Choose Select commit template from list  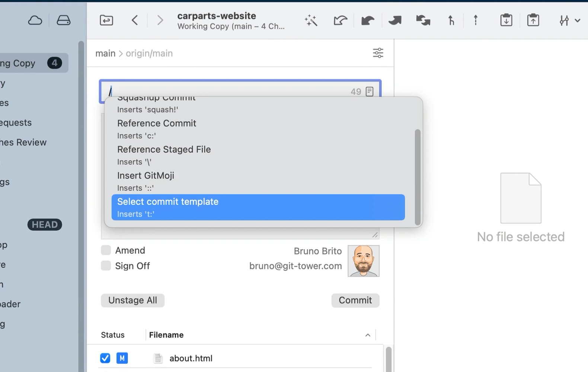point(258,207)
